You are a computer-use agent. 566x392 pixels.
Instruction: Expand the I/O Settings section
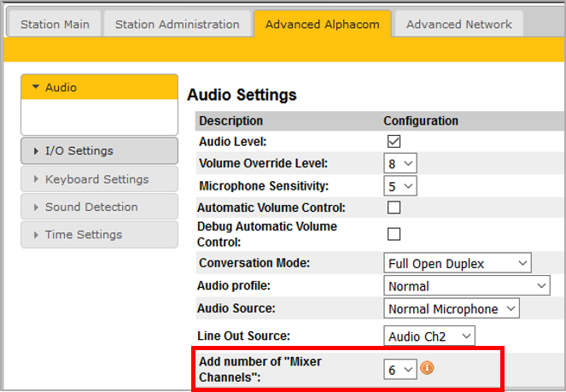[x=99, y=151]
